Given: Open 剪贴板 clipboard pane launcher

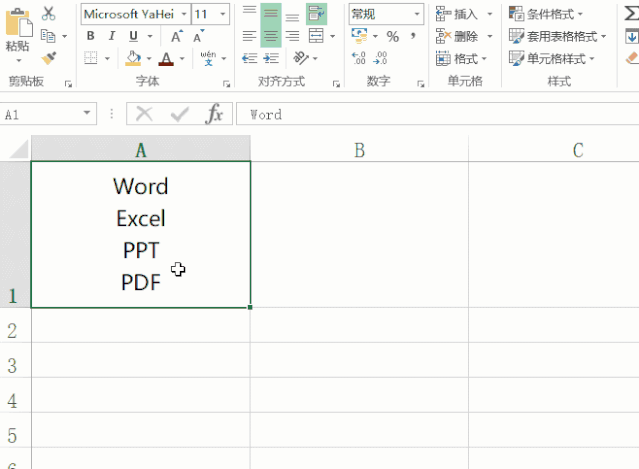Looking at the screenshot, I should pos(68,84).
